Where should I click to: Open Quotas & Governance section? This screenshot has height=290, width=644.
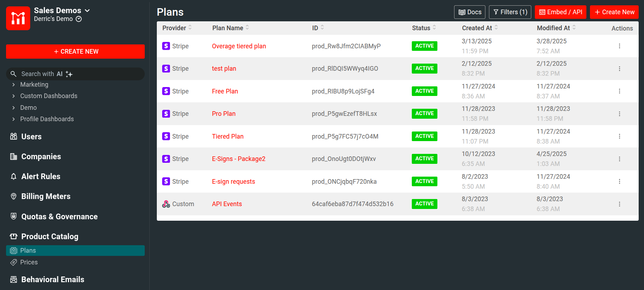point(59,216)
